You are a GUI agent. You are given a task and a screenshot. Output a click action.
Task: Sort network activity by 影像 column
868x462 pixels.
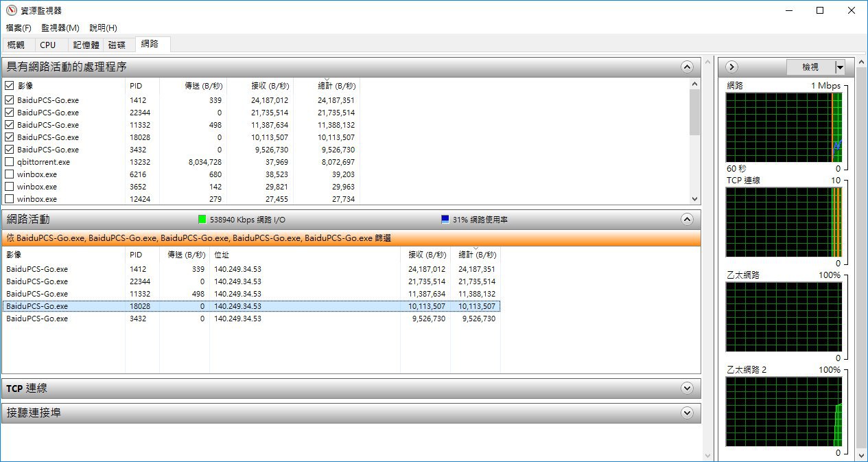pyautogui.click(x=63, y=255)
